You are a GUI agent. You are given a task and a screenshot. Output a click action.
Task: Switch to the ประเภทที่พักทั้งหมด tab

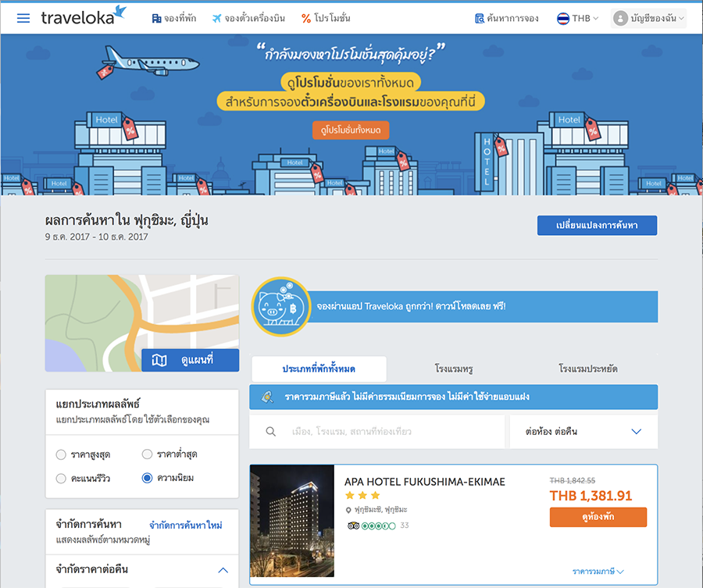(319, 369)
